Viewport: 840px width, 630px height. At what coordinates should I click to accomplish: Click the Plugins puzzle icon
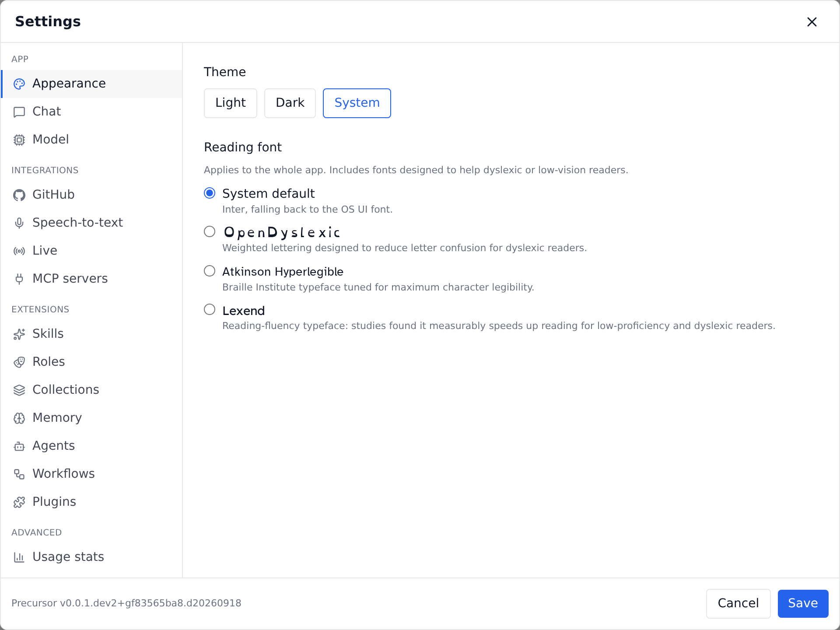[x=19, y=502]
